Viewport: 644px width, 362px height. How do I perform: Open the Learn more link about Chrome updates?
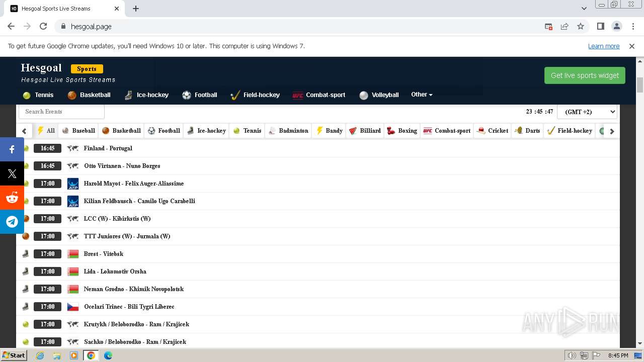click(604, 46)
